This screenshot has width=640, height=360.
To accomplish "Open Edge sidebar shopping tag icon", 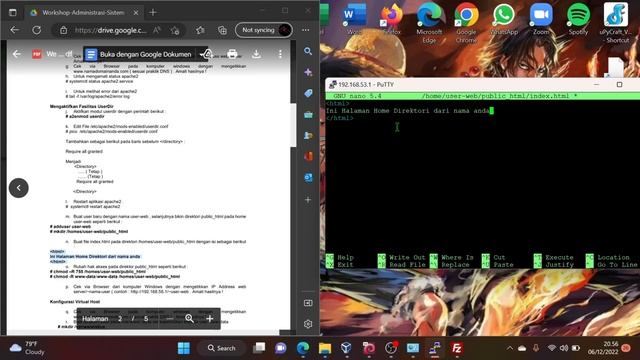I will (x=308, y=93).
